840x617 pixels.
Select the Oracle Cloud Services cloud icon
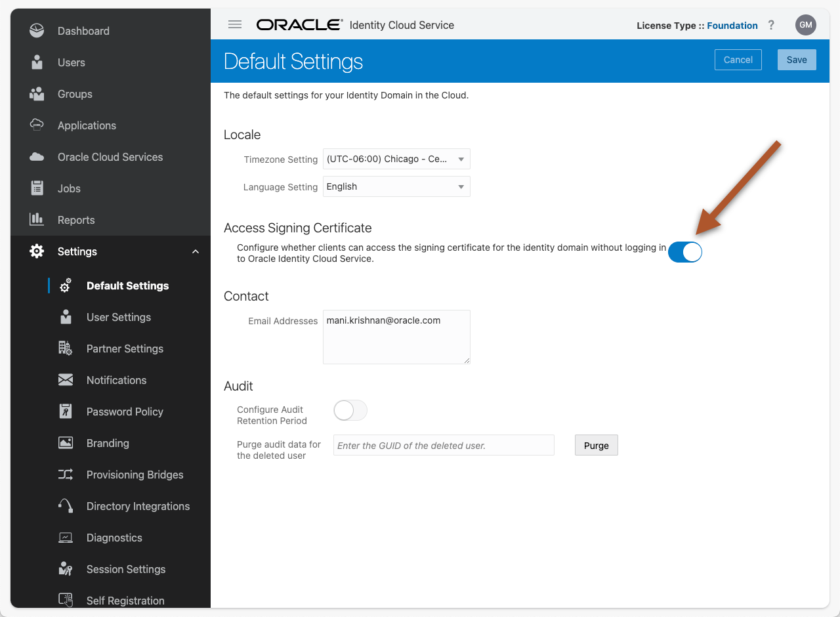point(37,157)
